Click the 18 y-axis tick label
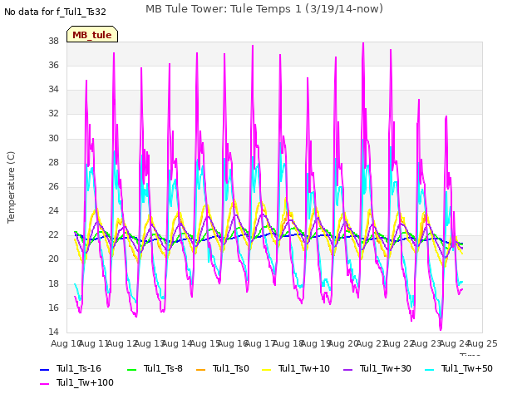Screen dimensions: 532x399 click(x=53, y=283)
